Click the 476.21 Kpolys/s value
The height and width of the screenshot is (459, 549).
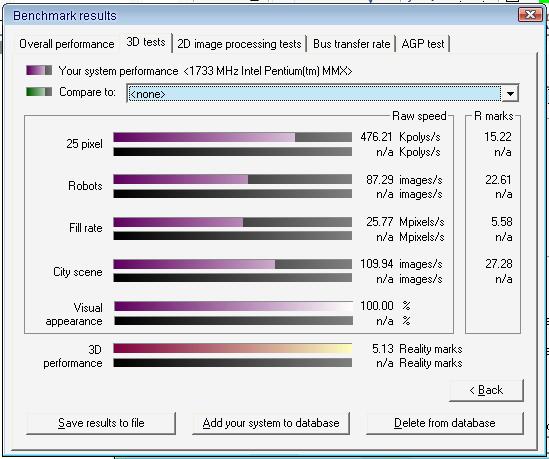(400, 137)
